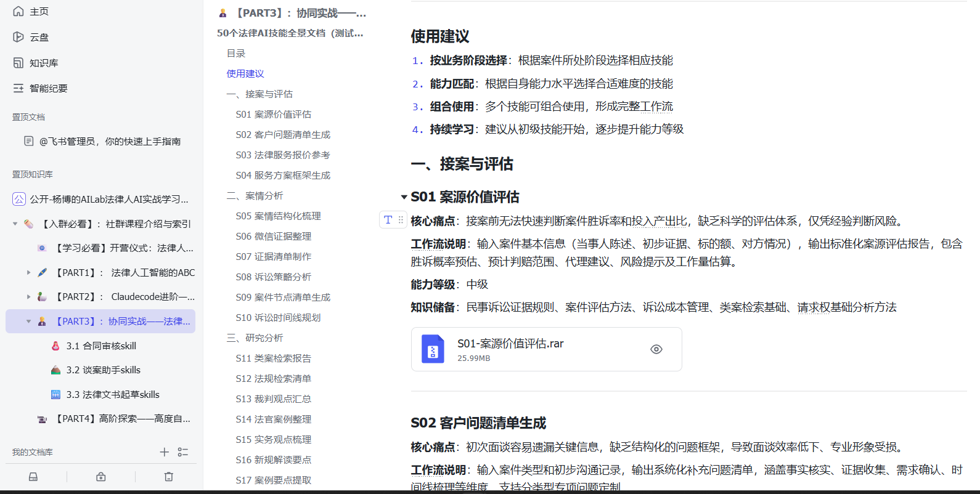
Task: Open 主页 home icon in sidebar
Action: (x=18, y=11)
